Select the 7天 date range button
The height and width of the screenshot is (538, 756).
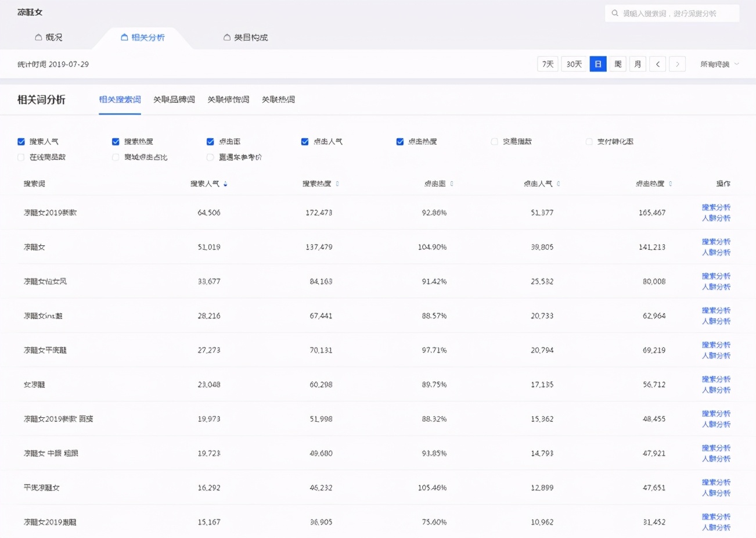[548, 64]
